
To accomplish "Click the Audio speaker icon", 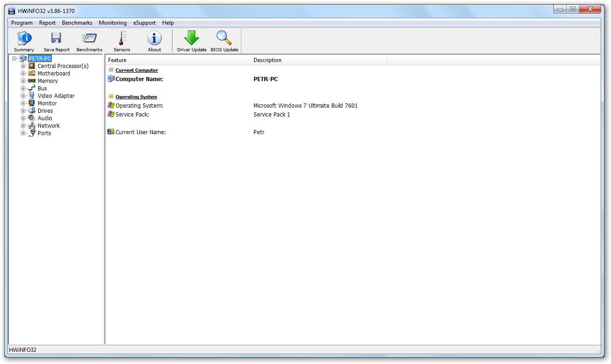I will [32, 118].
